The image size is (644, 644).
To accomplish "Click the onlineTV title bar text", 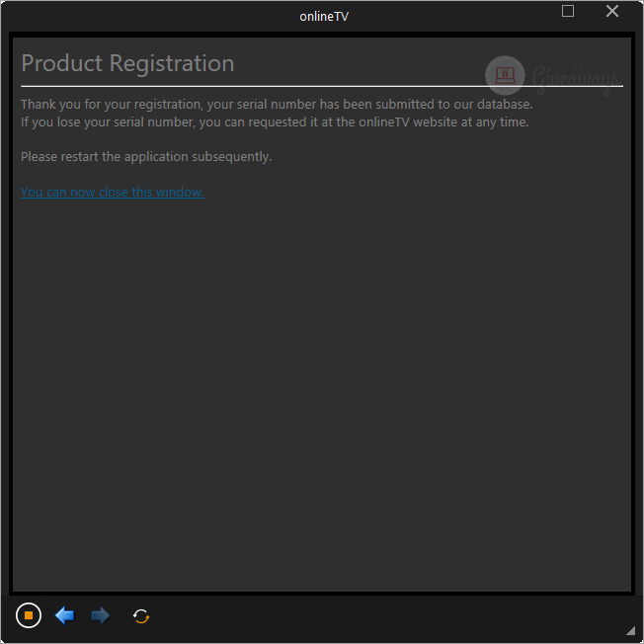I will (x=324, y=17).
